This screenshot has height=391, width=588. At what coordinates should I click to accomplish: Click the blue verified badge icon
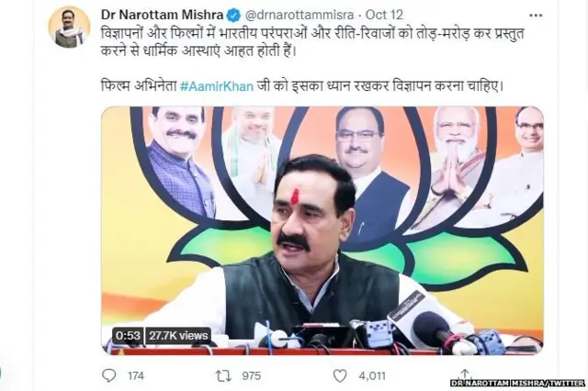click(x=235, y=16)
